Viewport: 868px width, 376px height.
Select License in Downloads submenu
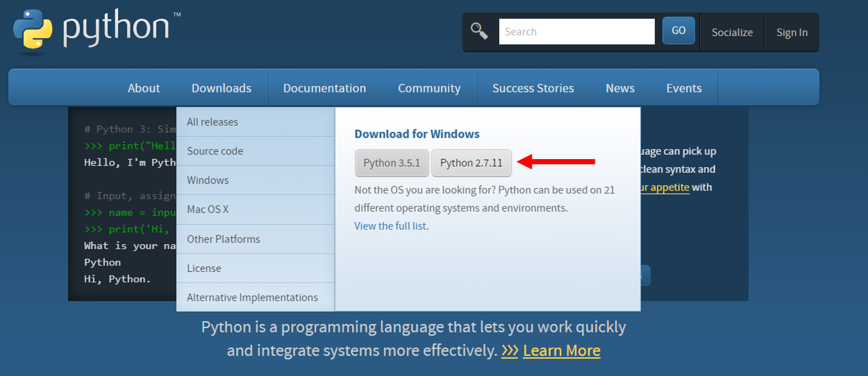pyautogui.click(x=256, y=268)
